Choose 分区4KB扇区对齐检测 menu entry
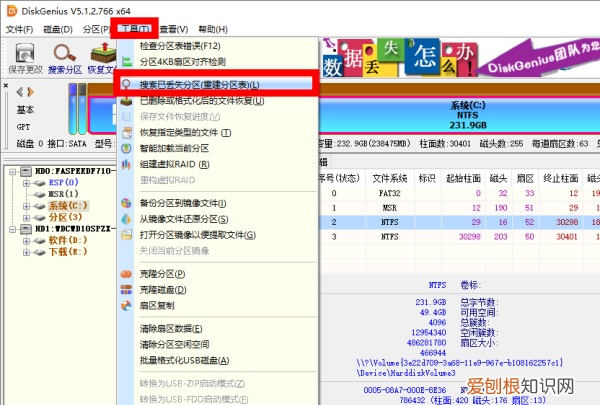 218,62
